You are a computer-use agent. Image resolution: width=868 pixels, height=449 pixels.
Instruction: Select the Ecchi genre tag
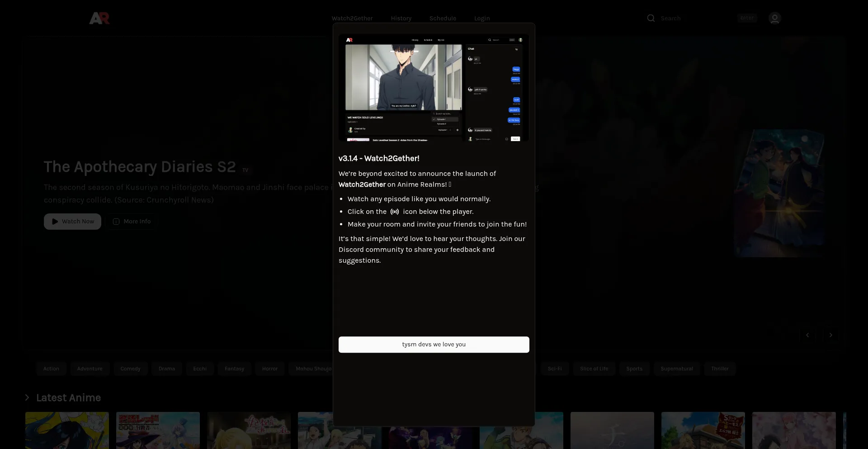tap(200, 369)
